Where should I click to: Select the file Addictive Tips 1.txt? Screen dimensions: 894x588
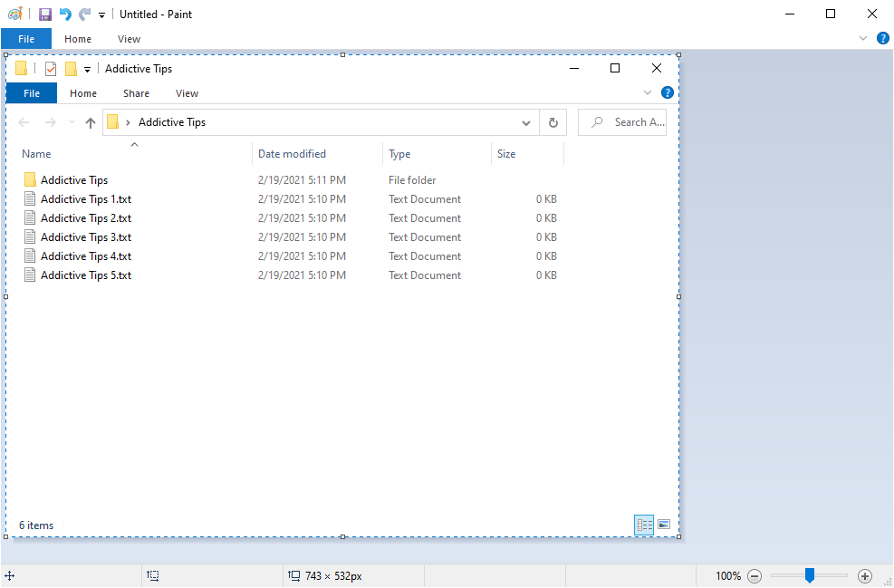291,199
